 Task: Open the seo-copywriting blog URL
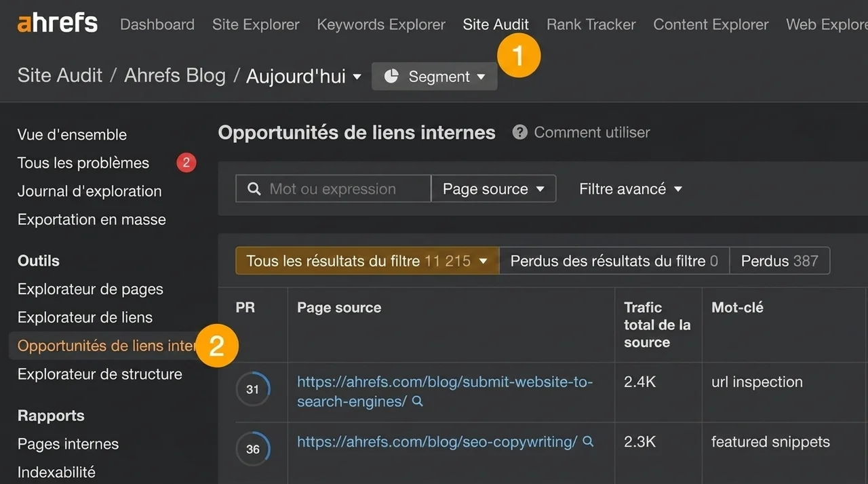coord(437,441)
